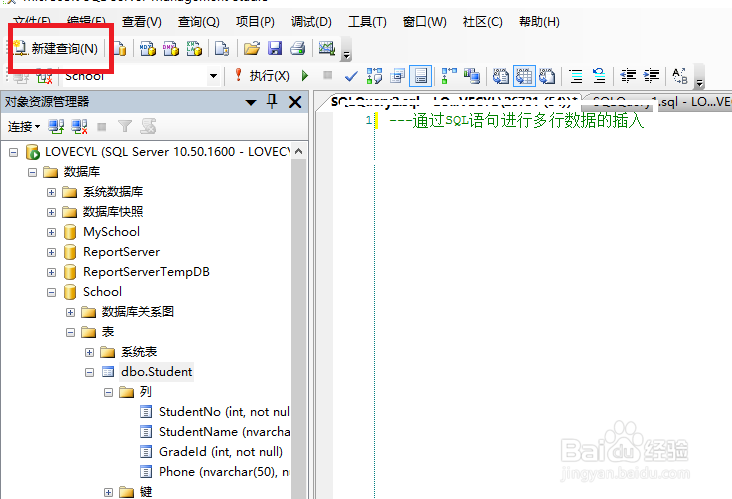Viewport: 732px width, 499px height.
Task: Toggle IntelliSense Enabled
Action: (x=421, y=76)
